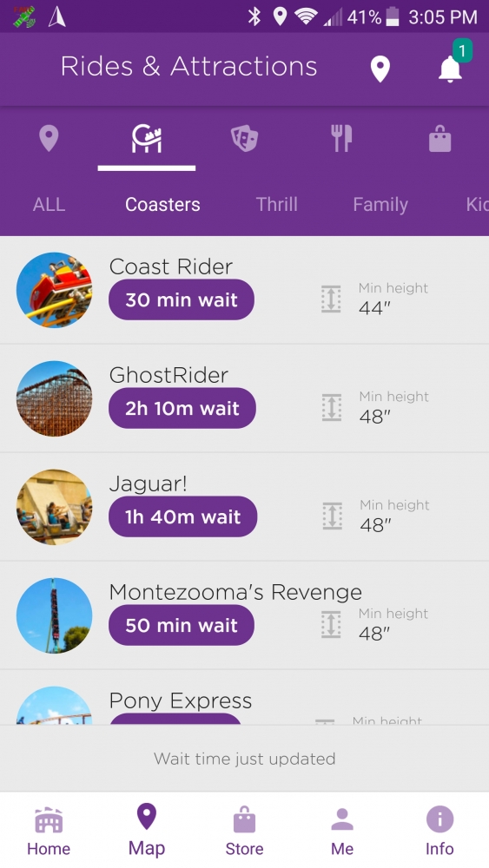Open the Store tab

coord(244,831)
